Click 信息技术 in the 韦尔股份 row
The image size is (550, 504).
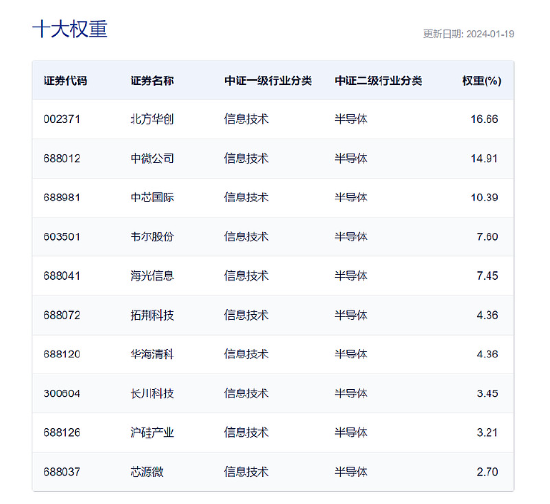[x=246, y=237]
